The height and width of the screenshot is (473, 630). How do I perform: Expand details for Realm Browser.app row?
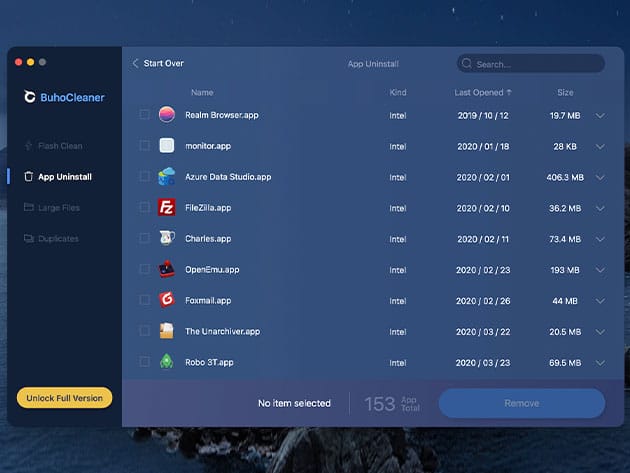coord(600,115)
